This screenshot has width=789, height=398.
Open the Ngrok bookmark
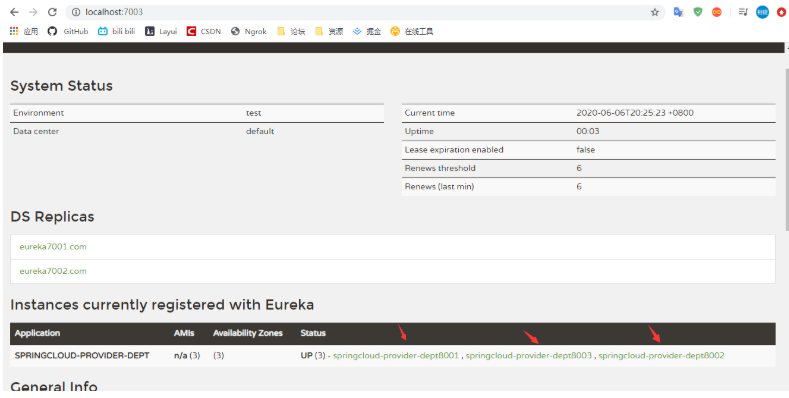(249, 31)
